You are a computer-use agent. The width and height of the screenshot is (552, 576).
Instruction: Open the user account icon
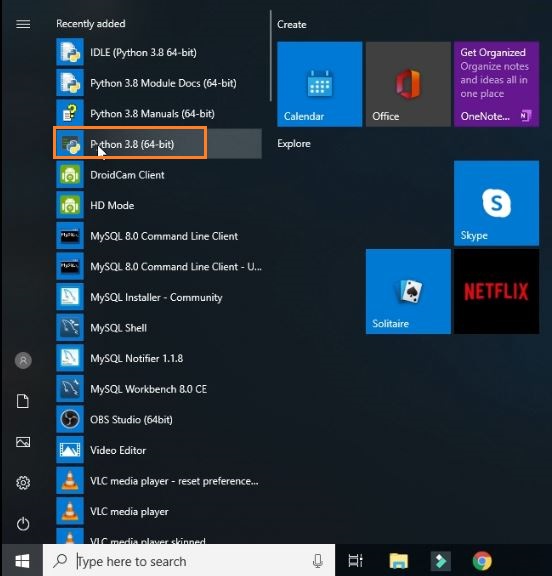click(23, 360)
